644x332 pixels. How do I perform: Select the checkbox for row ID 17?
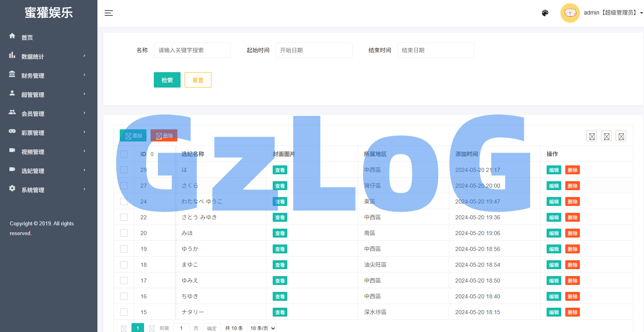(124, 281)
